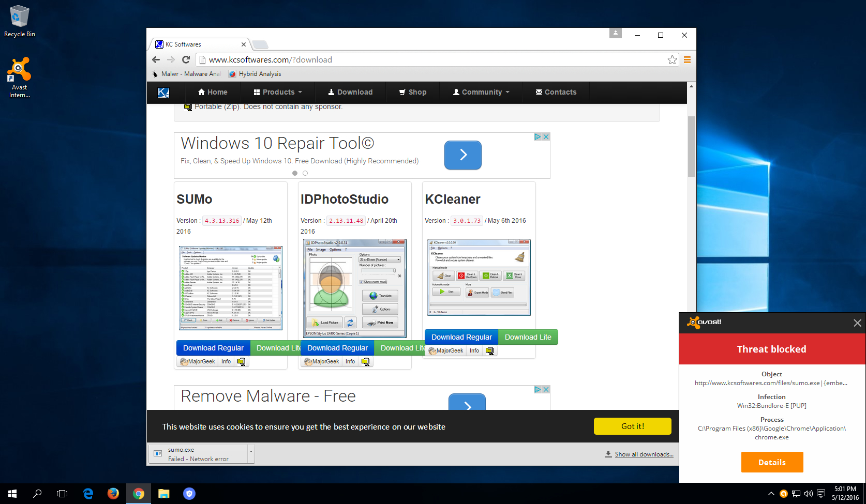The image size is (866, 504).
Task: Open Info link under SUMo
Action: pyautogui.click(x=226, y=361)
